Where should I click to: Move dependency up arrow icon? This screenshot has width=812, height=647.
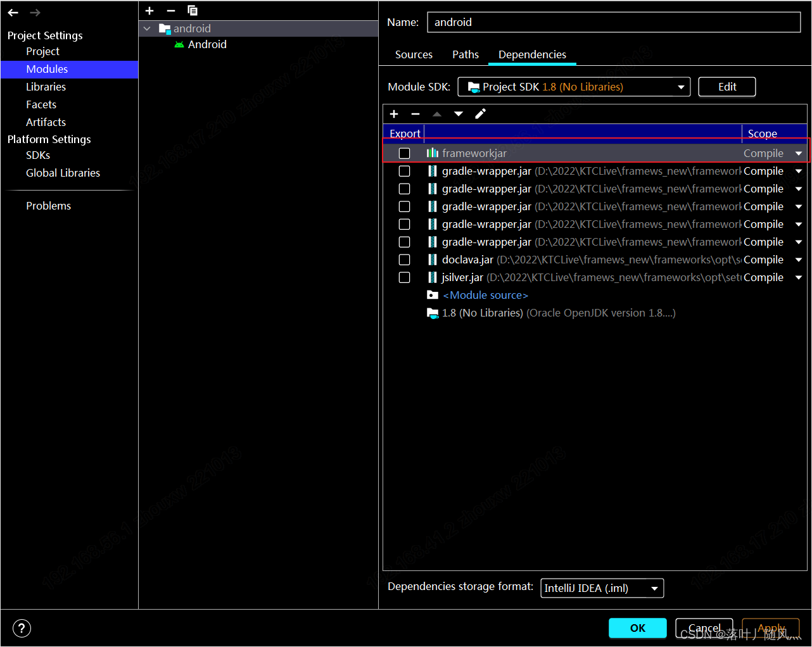tap(437, 114)
